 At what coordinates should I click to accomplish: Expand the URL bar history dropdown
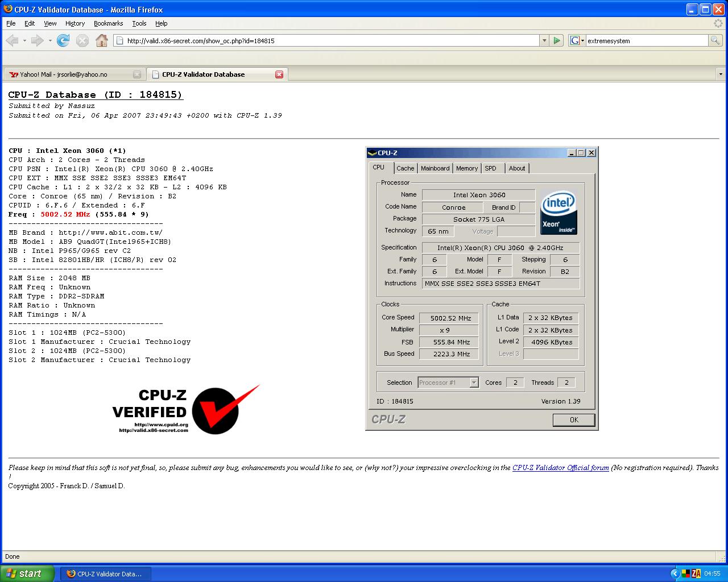click(x=544, y=40)
